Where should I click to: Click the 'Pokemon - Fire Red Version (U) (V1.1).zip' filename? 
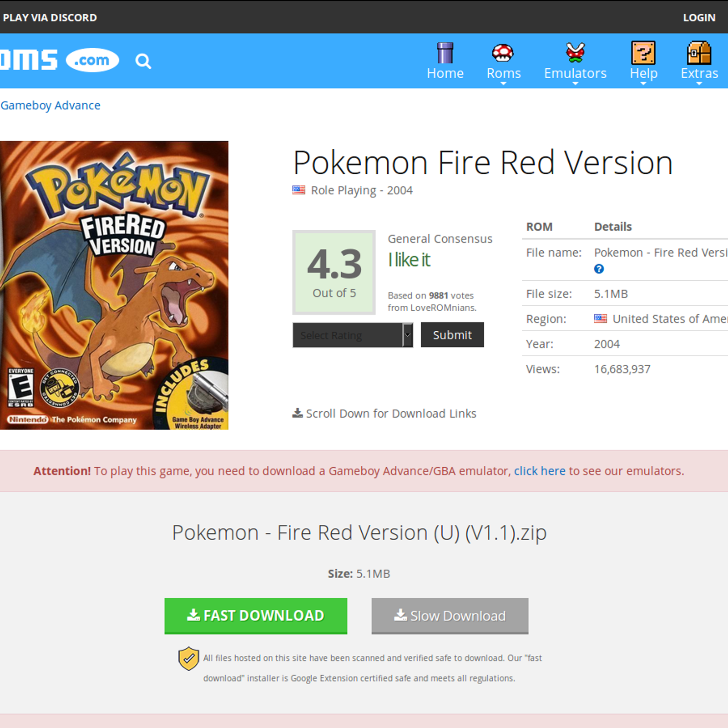pyautogui.click(x=359, y=533)
